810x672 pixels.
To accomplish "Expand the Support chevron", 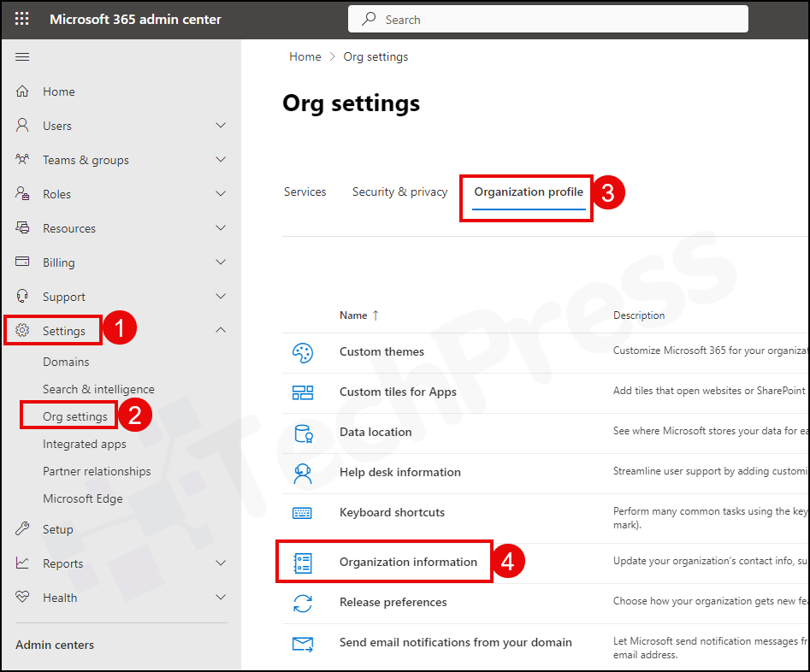I will 221,296.
